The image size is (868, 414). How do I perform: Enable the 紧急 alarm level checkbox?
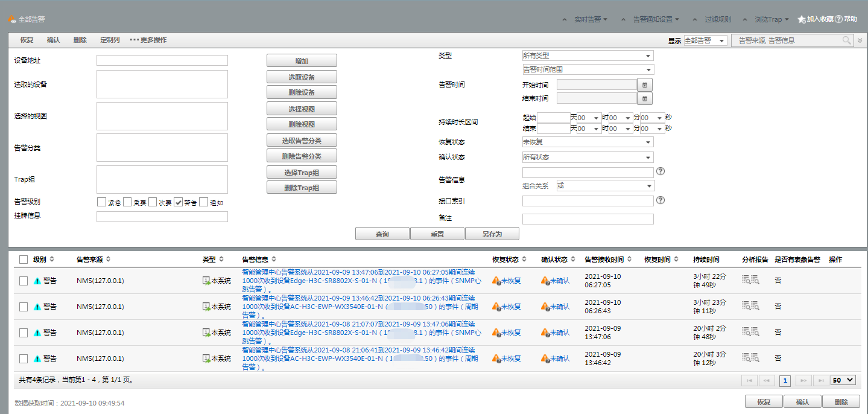point(101,202)
